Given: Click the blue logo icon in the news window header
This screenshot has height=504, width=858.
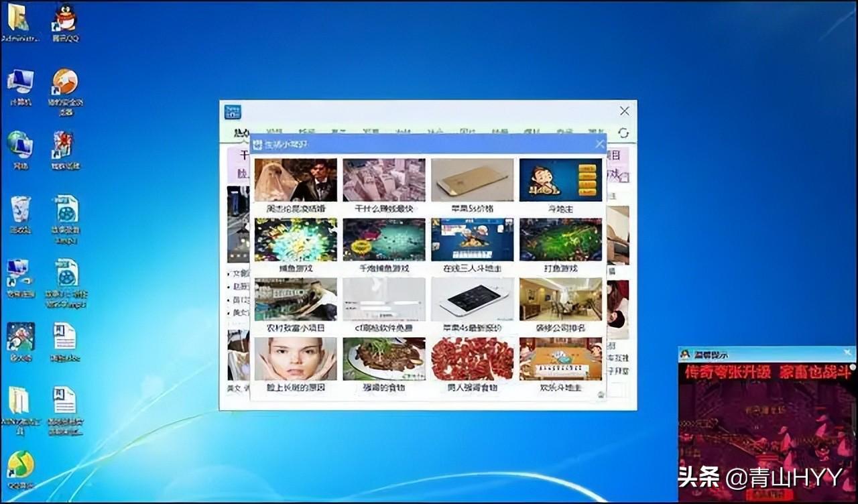Looking at the screenshot, I should click(x=233, y=112).
